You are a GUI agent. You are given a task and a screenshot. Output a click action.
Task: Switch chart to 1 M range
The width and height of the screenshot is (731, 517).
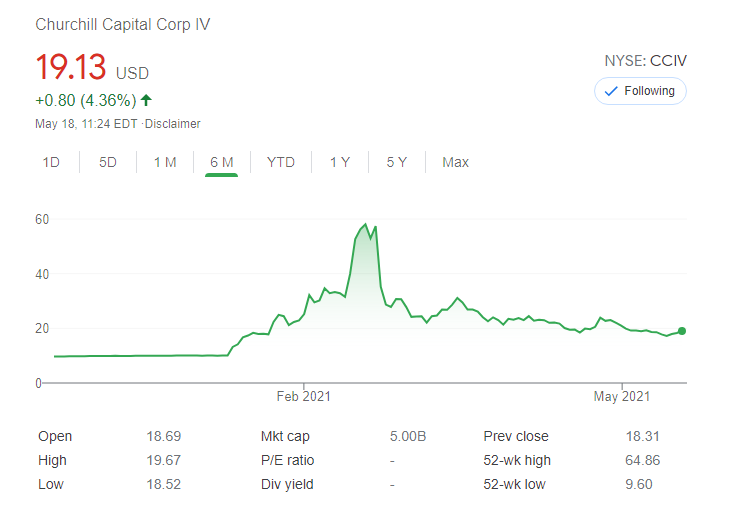165,162
